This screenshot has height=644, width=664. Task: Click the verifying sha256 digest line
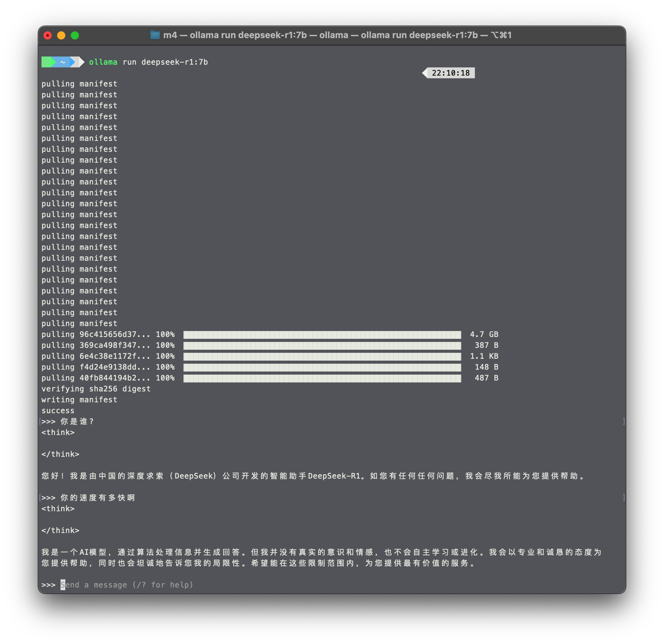point(96,389)
